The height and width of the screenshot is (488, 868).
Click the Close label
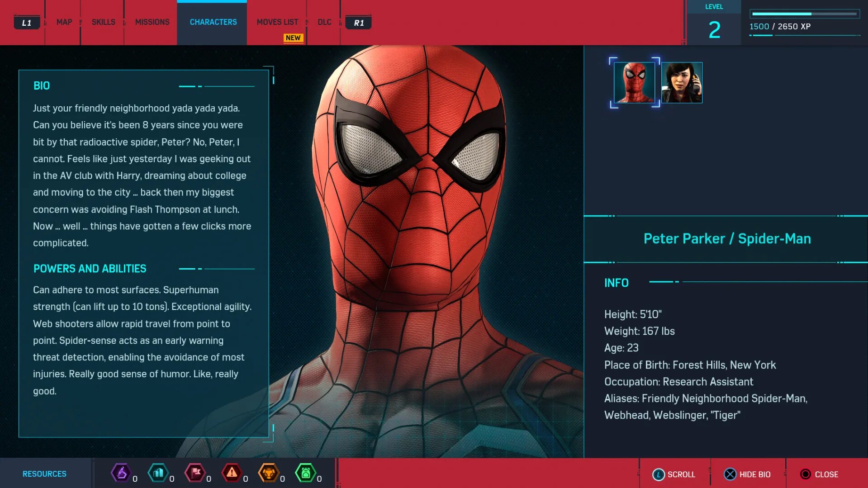tap(826, 474)
